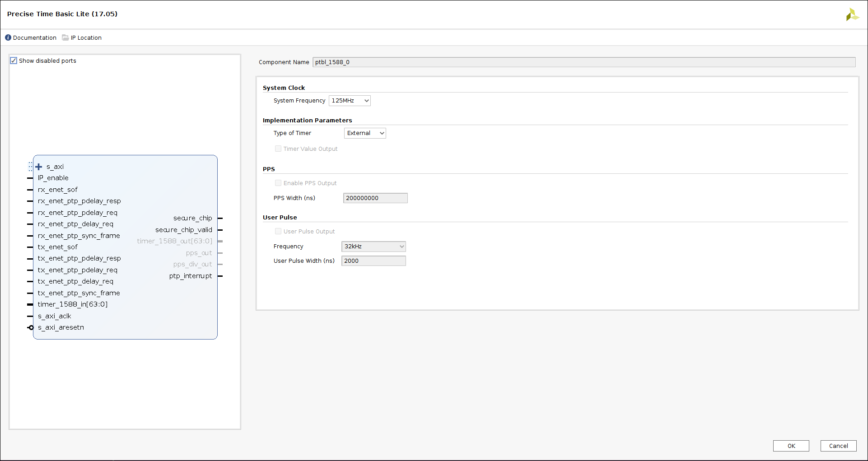Toggle User Pulse Output checkbox
868x461 pixels.
pyautogui.click(x=278, y=231)
